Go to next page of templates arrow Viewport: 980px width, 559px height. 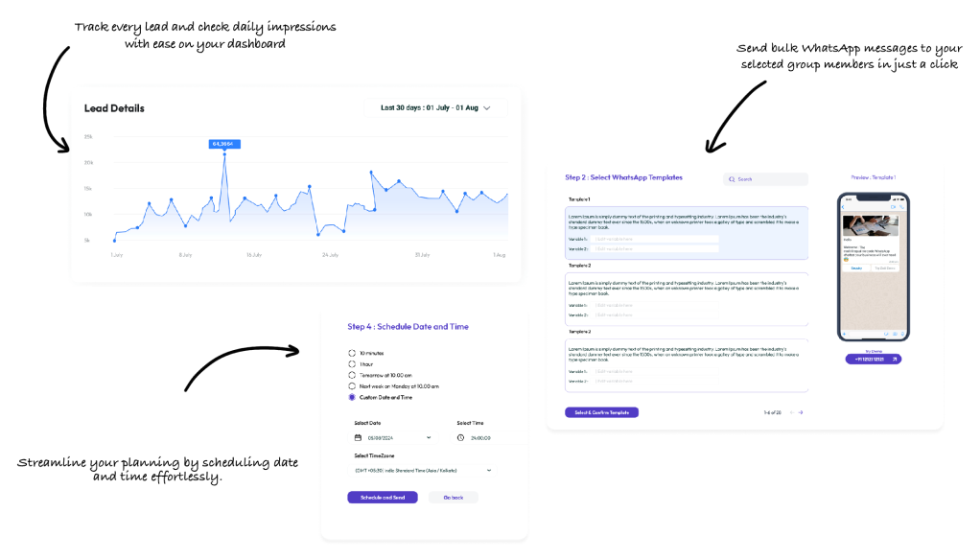[801, 412]
